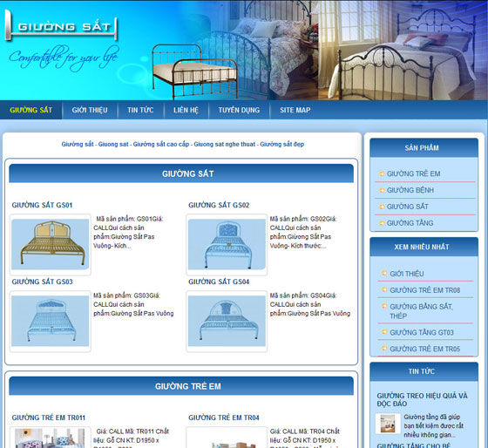View the Giường Sắt GS02 bed image

pos(227,244)
